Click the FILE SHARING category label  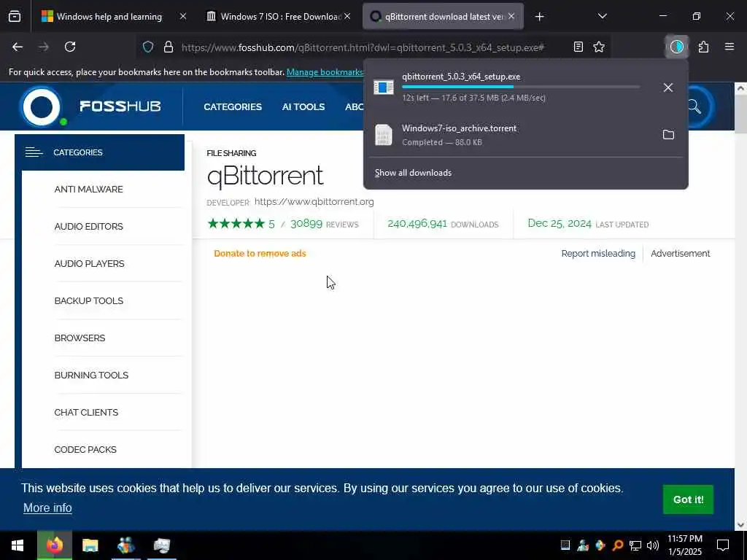(231, 153)
